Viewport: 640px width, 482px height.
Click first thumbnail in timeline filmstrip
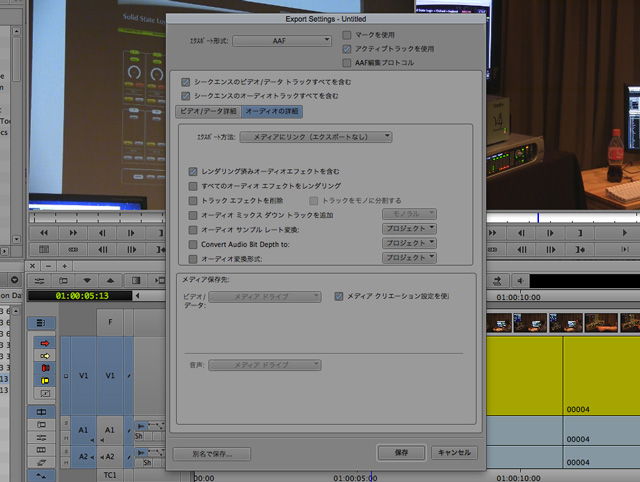pos(499,323)
